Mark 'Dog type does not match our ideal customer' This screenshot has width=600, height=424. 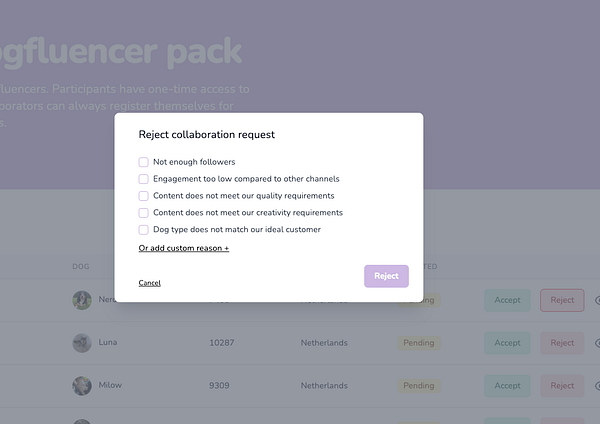tap(144, 230)
